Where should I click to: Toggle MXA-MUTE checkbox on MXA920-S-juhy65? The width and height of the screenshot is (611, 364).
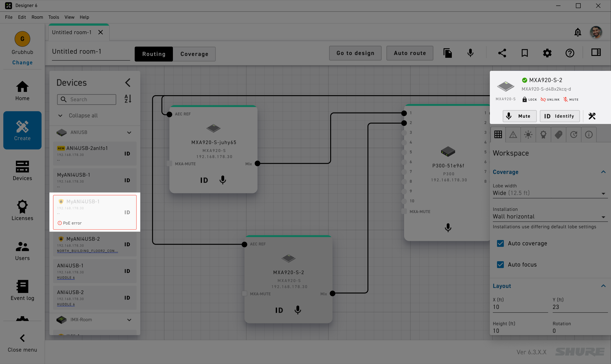pos(169,164)
